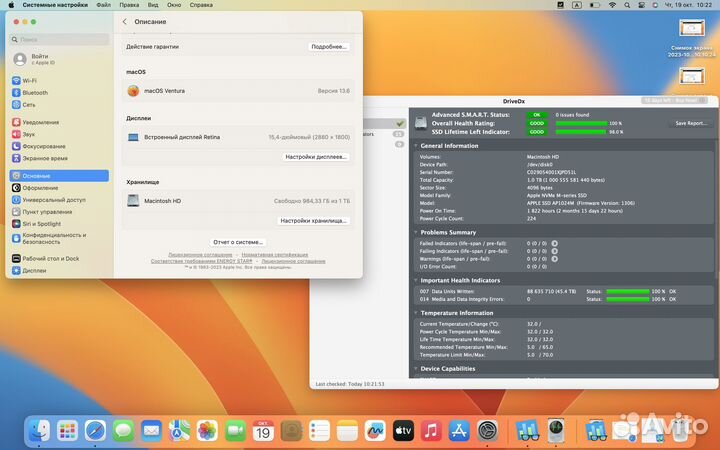This screenshot has height=450, width=720.
Task: Open Уведомления notifications settings
Action: [59, 122]
